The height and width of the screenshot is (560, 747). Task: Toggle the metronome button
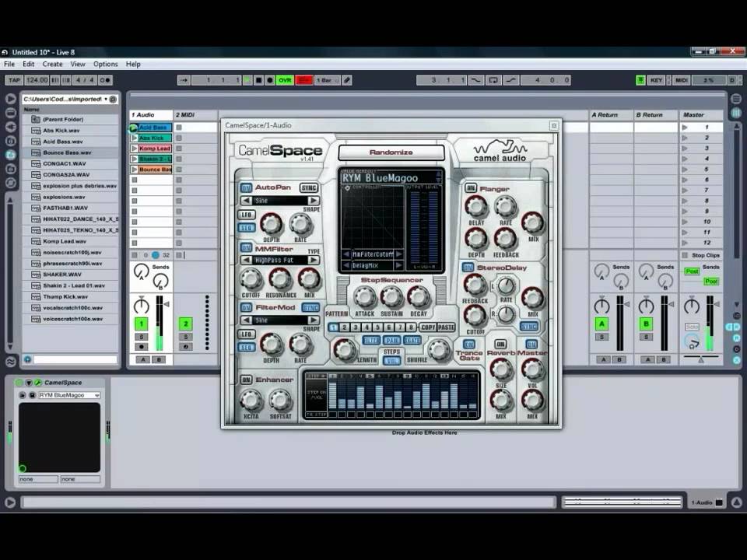pyautogui.click(x=105, y=80)
